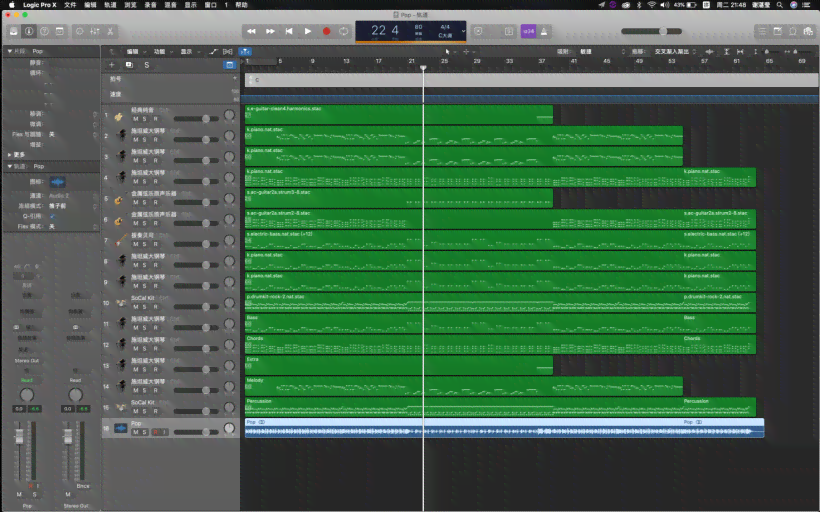Open the 文件 menu
The height and width of the screenshot is (512, 820).
coord(70,5)
